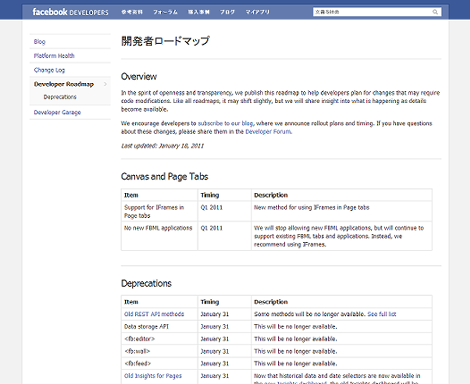Open the マイアプリ navigation item
Image resolution: width=470 pixels, height=384 pixels.
[257, 12]
